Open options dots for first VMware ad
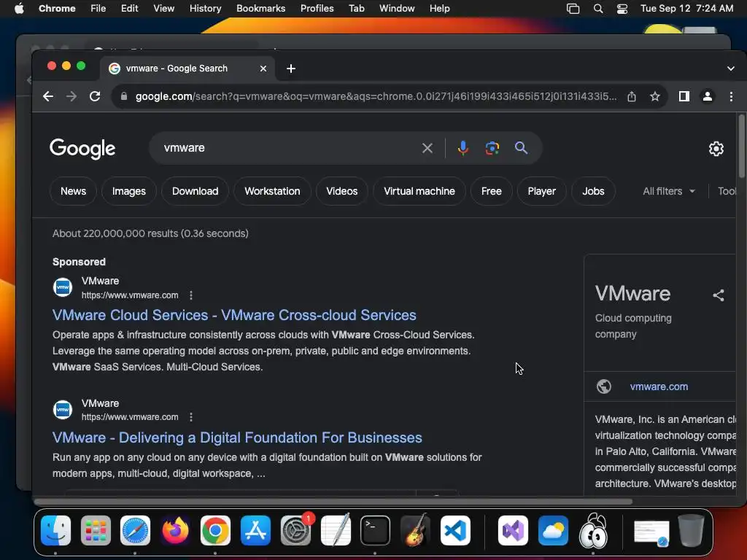 (191, 295)
